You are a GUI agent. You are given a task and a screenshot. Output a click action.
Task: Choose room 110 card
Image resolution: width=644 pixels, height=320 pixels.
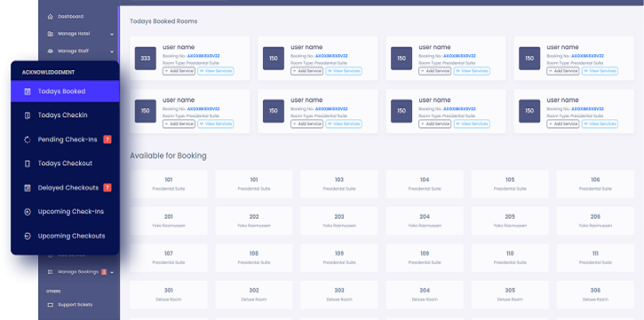tap(510, 258)
